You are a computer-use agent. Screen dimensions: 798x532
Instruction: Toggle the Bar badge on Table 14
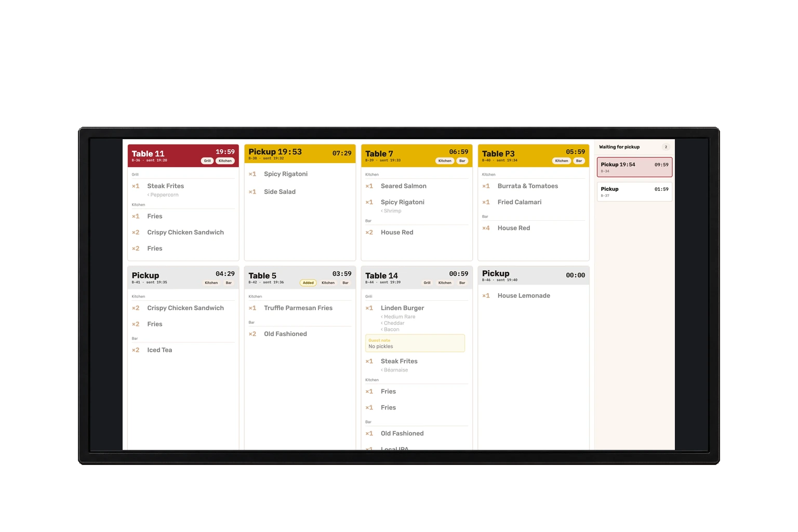pyautogui.click(x=462, y=283)
